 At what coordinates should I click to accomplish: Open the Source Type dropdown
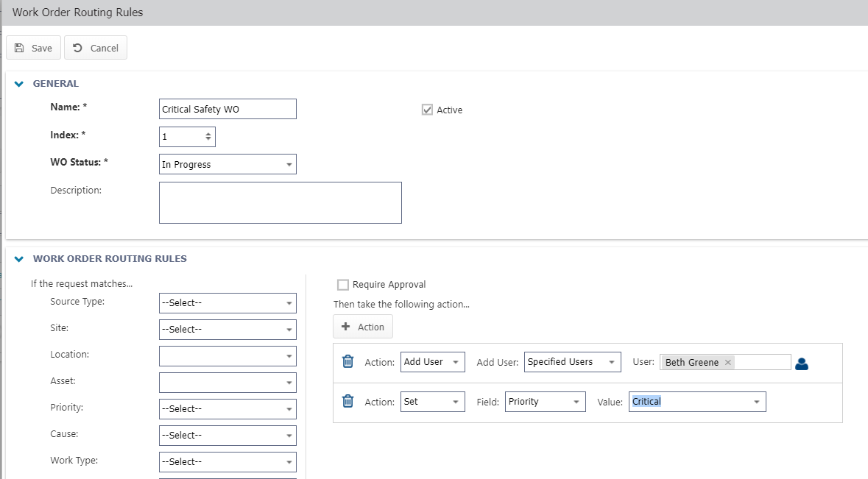coord(288,302)
